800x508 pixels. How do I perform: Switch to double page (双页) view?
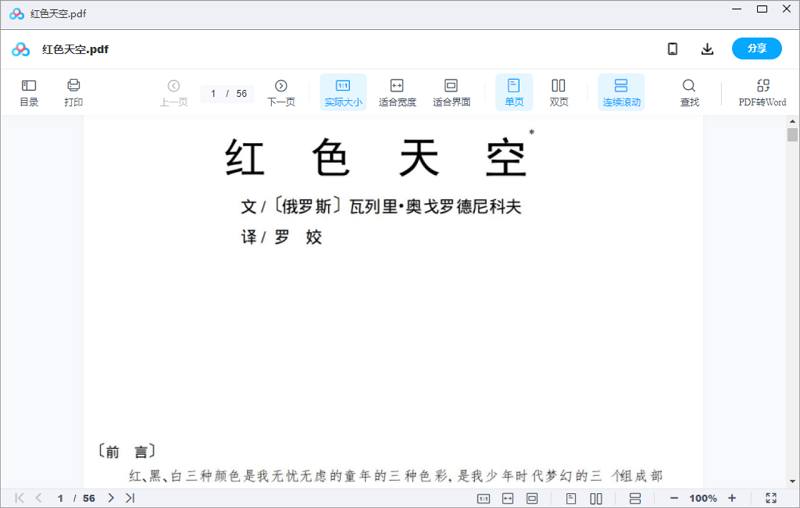(559, 92)
